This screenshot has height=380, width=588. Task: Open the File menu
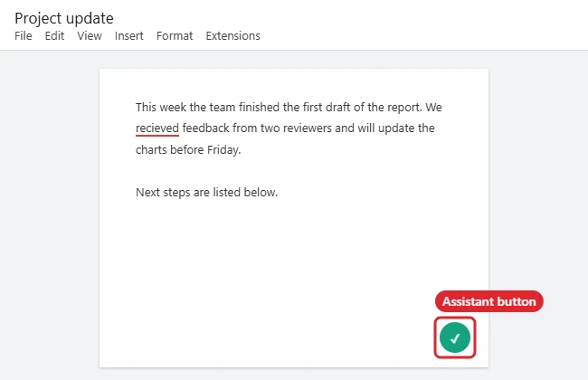[x=24, y=36]
